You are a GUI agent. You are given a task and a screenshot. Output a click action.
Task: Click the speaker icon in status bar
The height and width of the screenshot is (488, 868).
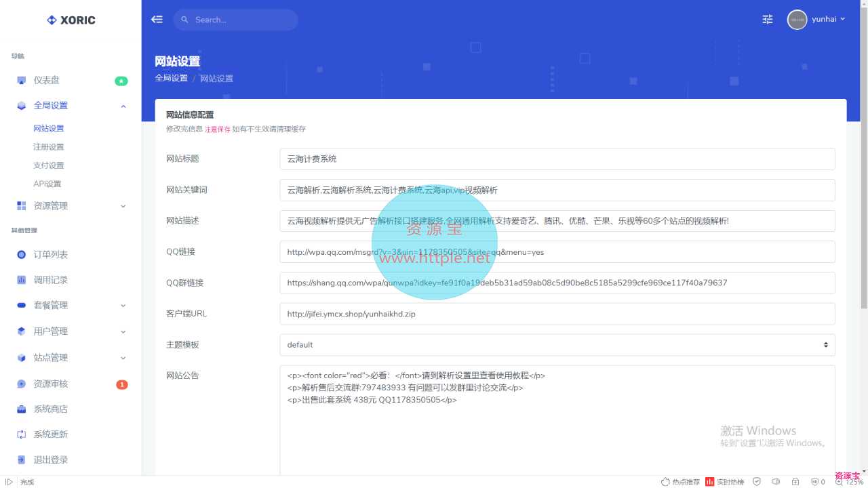pyautogui.click(x=776, y=482)
